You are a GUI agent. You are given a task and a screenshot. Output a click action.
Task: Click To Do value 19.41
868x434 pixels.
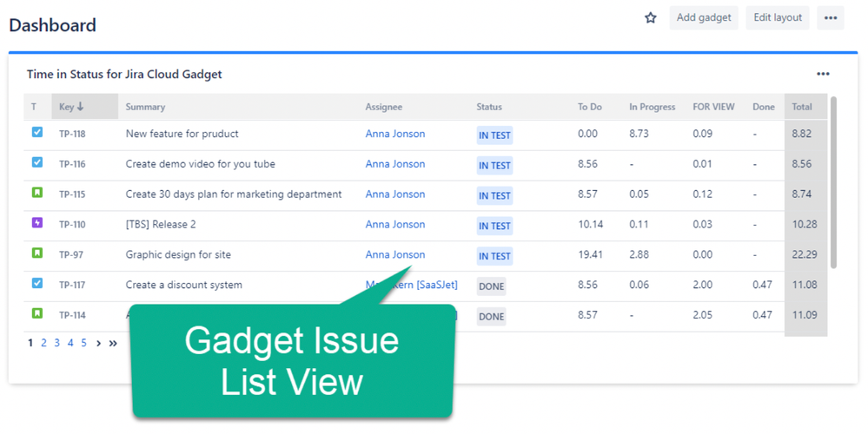tap(590, 255)
